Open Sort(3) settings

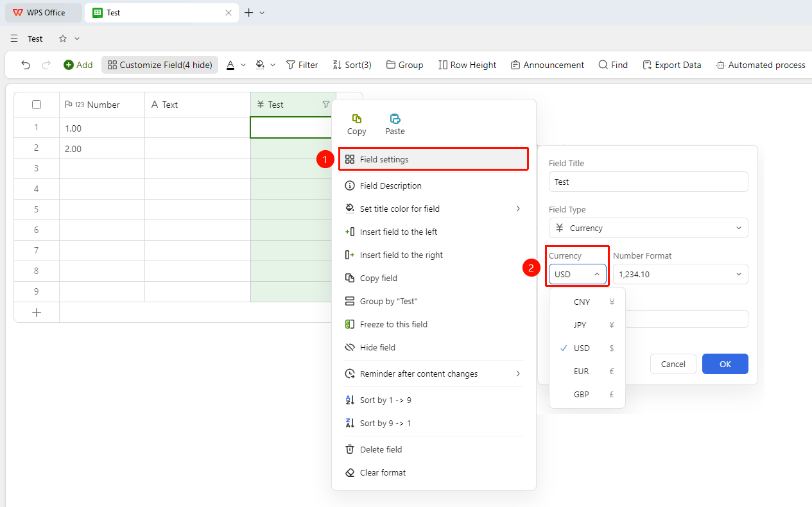coord(352,65)
